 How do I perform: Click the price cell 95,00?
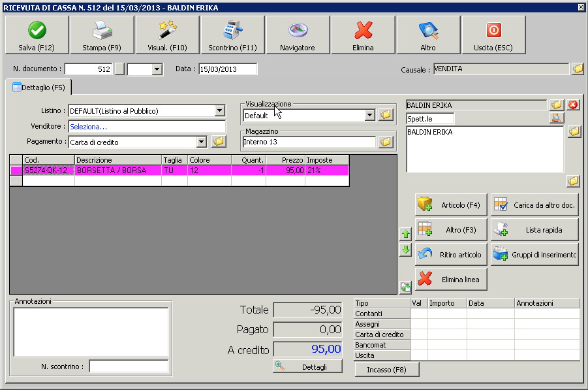[285, 171]
